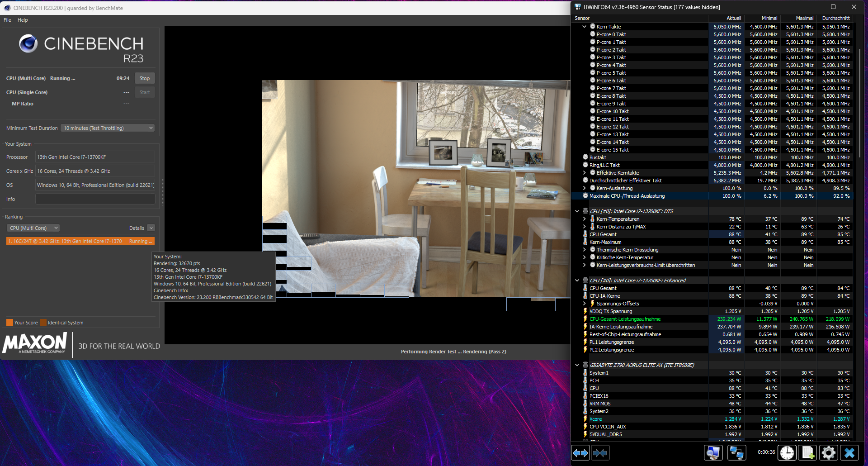
Task: Click the empty Info input field
Action: [95, 199]
